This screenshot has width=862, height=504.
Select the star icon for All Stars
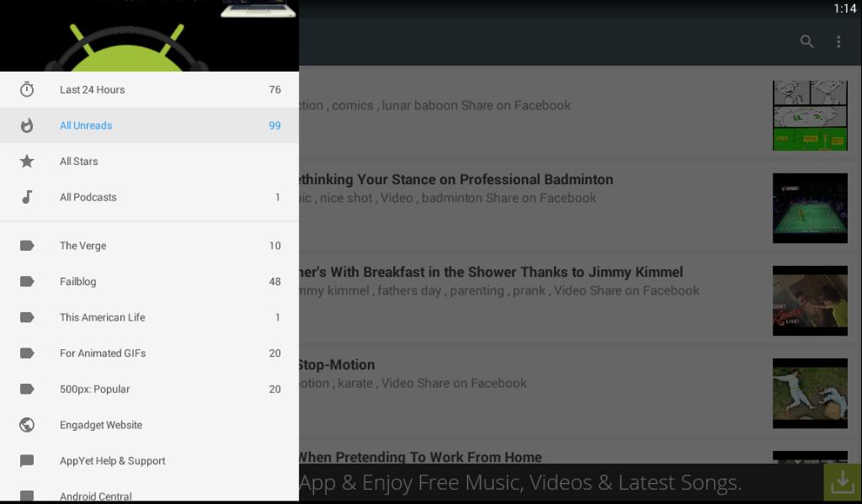[x=28, y=161]
